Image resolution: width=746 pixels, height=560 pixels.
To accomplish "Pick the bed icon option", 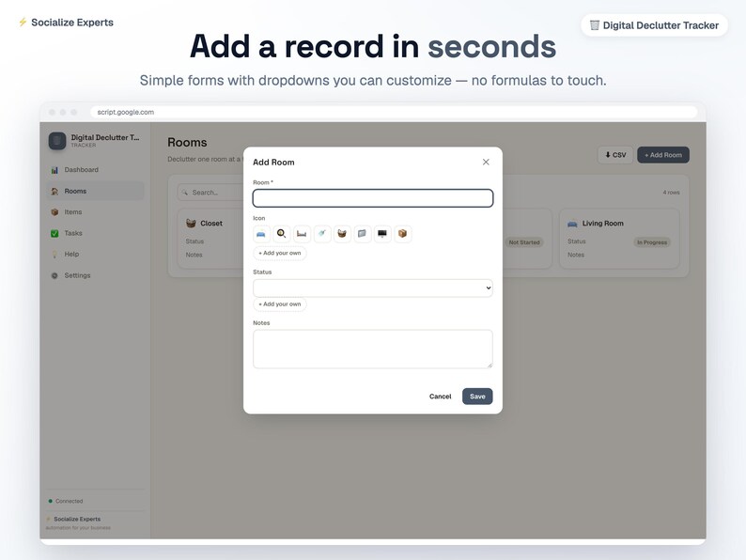I will (x=302, y=234).
